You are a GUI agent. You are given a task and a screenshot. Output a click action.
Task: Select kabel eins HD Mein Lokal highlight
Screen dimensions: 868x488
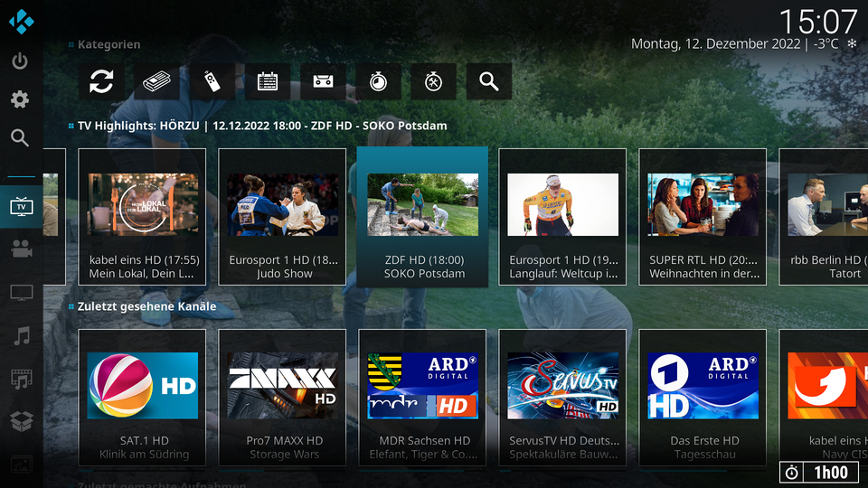coord(142,217)
